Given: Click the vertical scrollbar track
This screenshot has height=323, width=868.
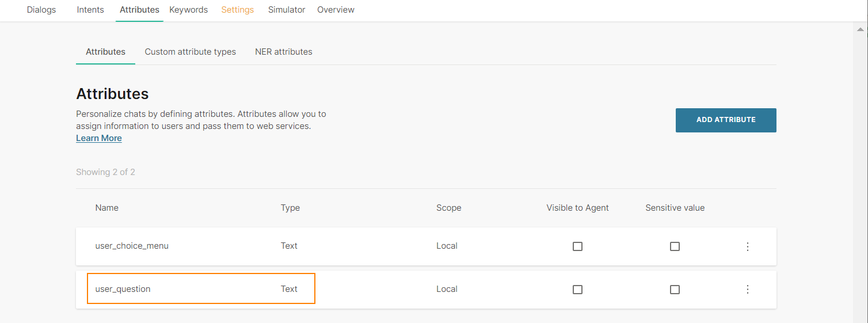Looking at the screenshot, I should coord(860,173).
